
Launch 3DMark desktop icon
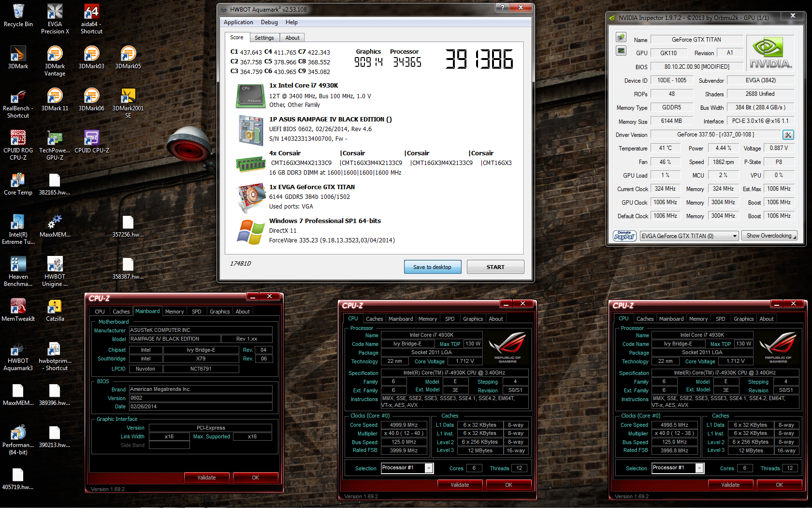[18, 57]
